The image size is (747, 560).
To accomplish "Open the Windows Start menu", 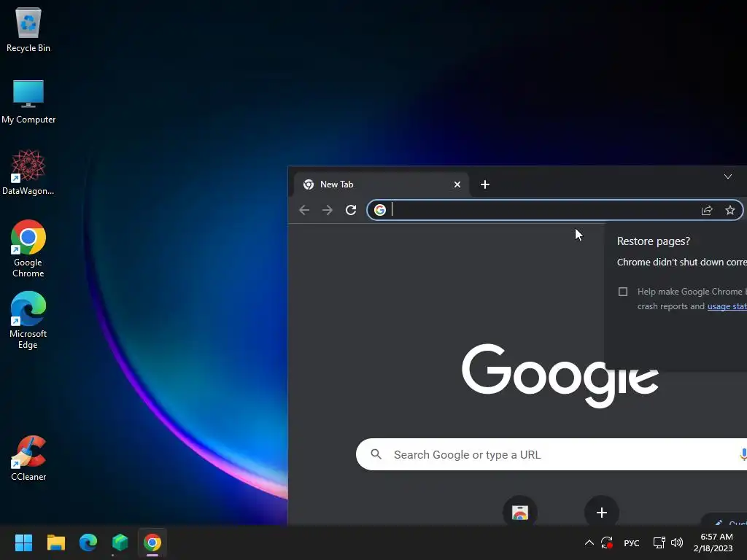I will pyautogui.click(x=23, y=542).
